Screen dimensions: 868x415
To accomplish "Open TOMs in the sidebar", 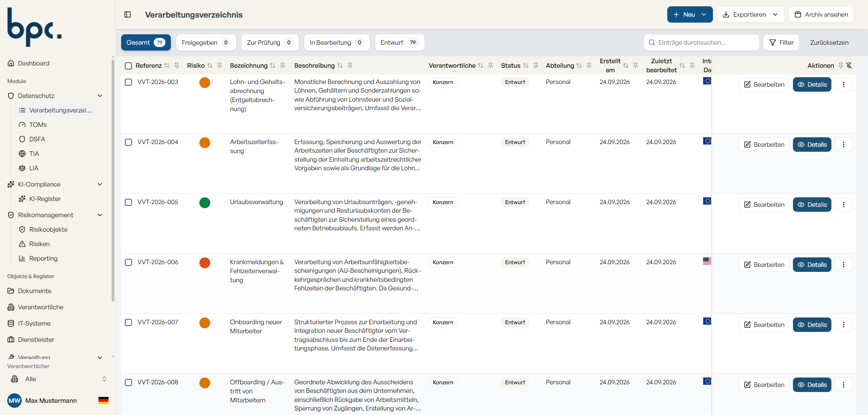I will pos(38,125).
